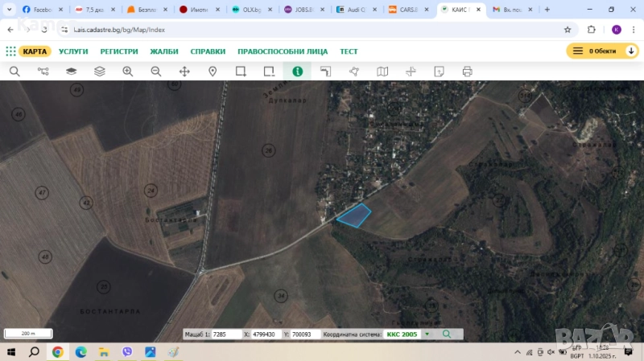644x361 pixels.
Task: Click the print map icon
Action: [x=467, y=72]
